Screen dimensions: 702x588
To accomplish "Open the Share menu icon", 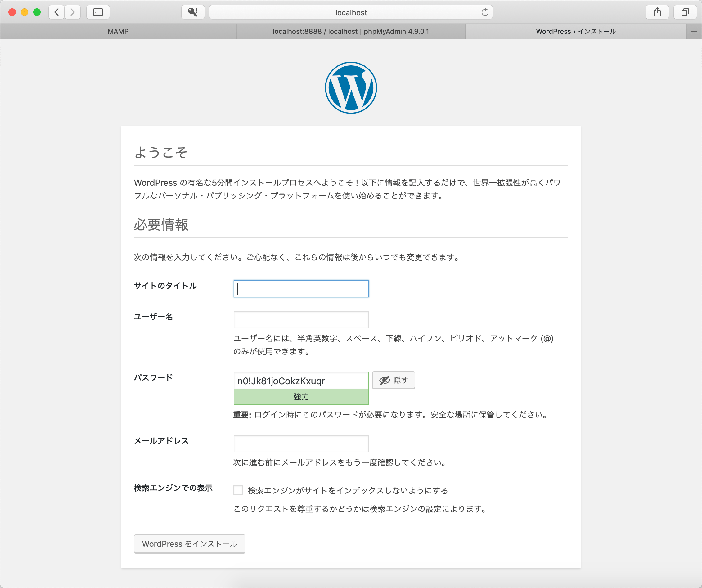I will click(x=657, y=12).
